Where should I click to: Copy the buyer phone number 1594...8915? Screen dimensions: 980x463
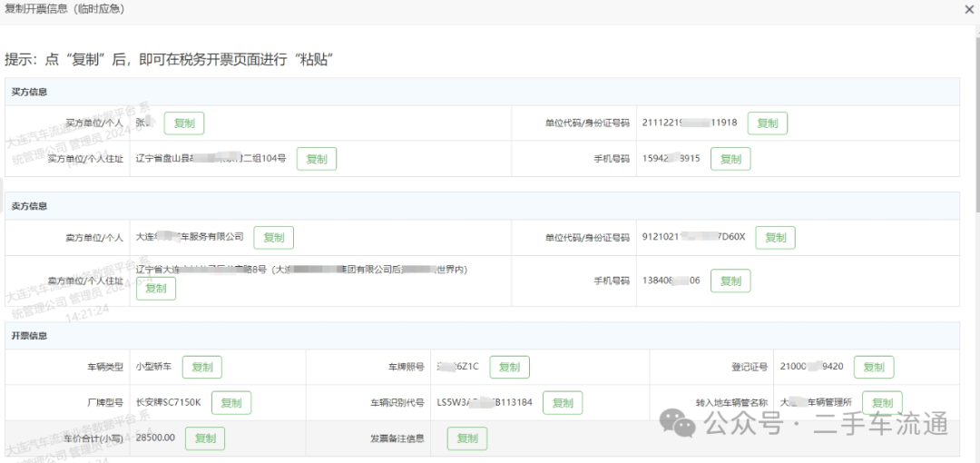pos(730,159)
